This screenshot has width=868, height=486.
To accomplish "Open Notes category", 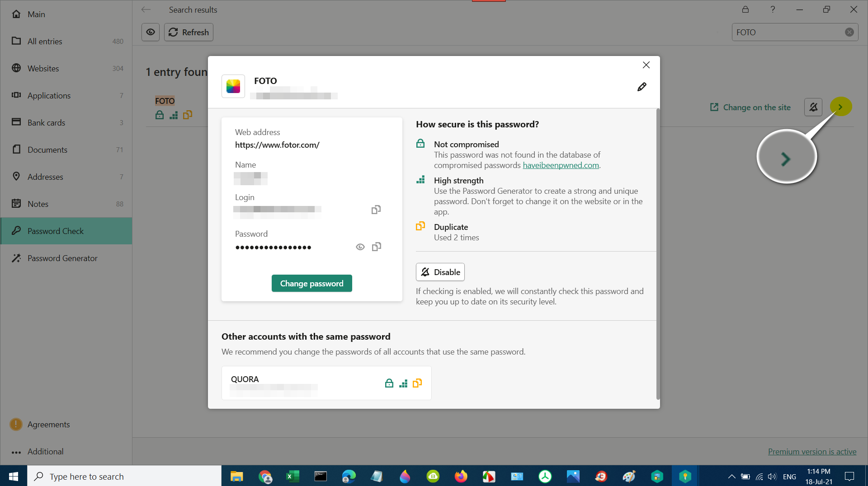I will click(66, 204).
